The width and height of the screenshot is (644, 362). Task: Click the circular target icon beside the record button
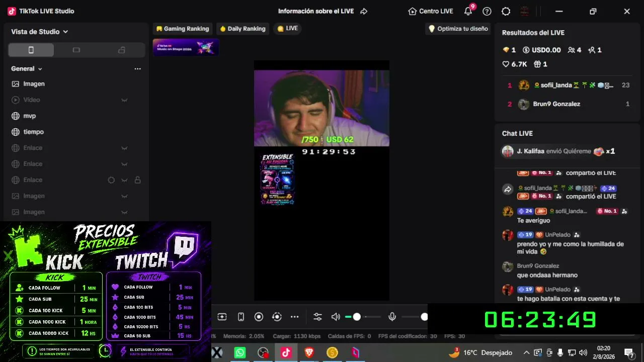click(277, 317)
